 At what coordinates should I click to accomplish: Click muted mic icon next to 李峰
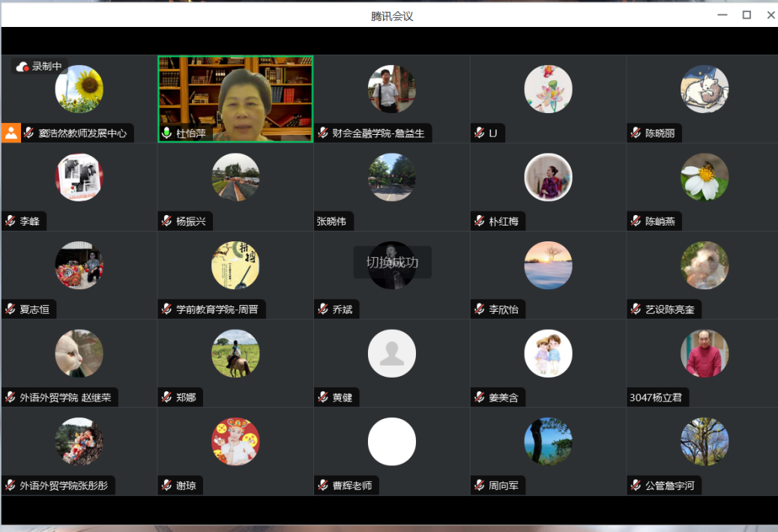point(10,221)
